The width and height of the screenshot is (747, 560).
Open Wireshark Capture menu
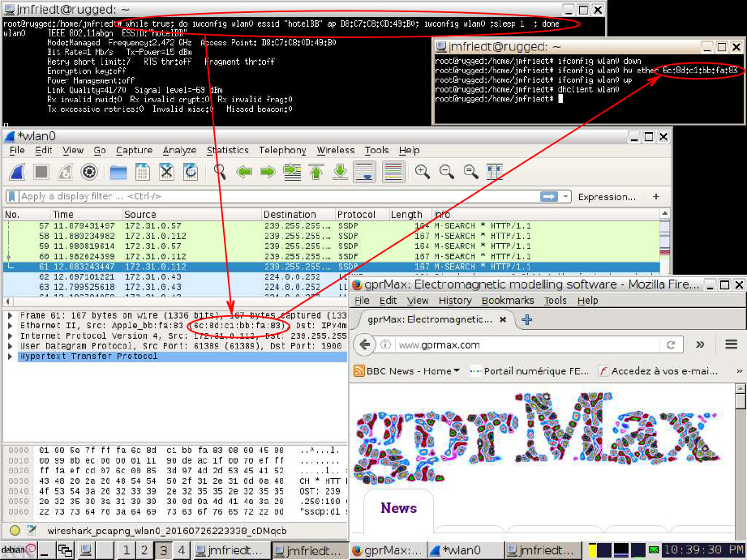(x=135, y=151)
